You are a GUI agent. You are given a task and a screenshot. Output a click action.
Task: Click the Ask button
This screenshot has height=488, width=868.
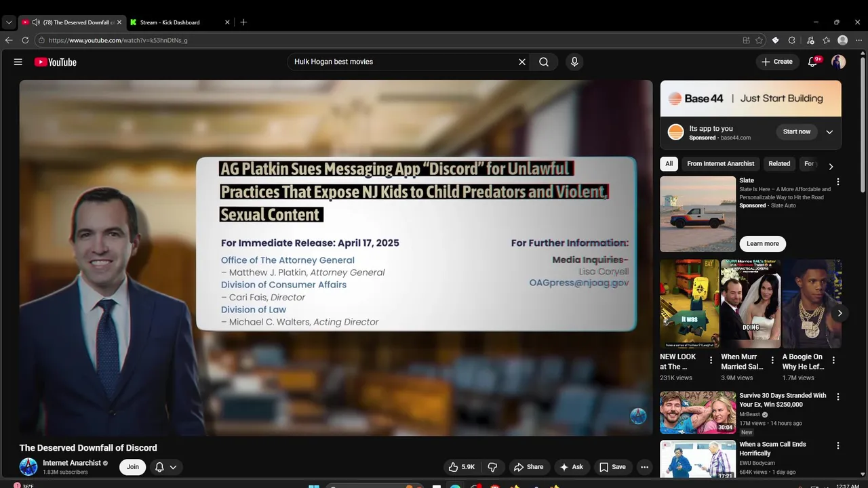pyautogui.click(x=571, y=467)
